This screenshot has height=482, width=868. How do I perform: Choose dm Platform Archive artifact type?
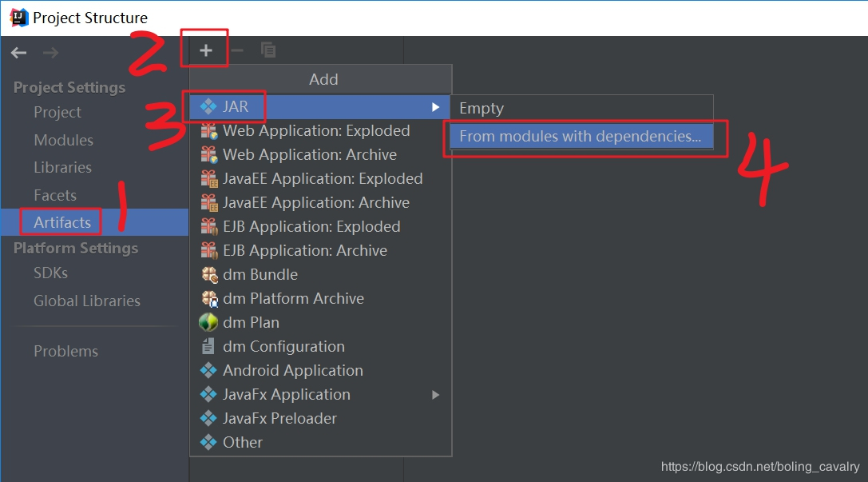click(x=320, y=299)
